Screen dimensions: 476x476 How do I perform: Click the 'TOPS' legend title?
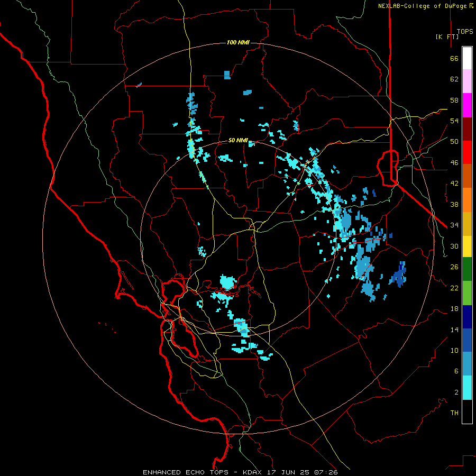(465, 31)
